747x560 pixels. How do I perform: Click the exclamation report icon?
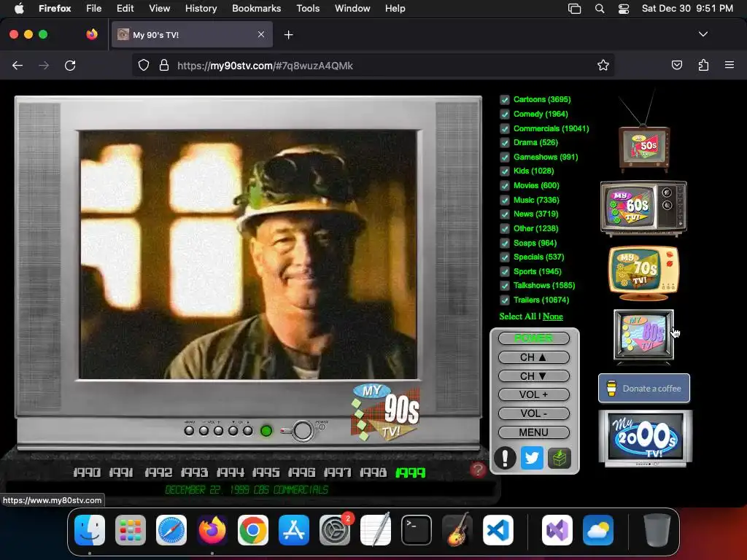click(505, 458)
